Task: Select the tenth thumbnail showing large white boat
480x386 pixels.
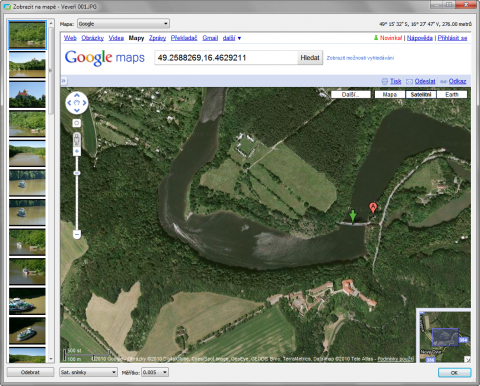Action: [x=27, y=301]
